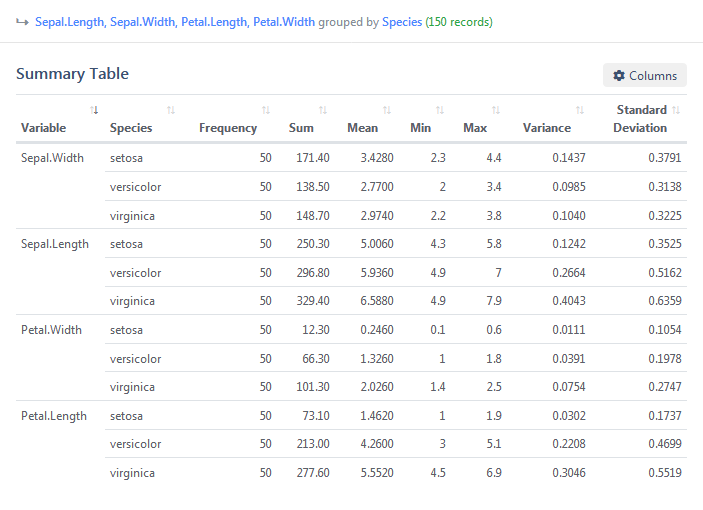Select the Sepal.Length variable cell
This screenshot has height=510, width=703.
coord(55,244)
